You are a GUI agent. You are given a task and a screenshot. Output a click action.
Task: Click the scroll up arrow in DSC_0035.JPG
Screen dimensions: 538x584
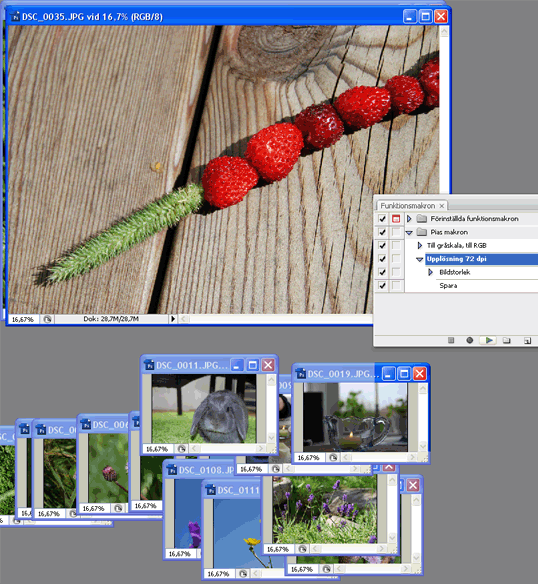[x=444, y=32]
